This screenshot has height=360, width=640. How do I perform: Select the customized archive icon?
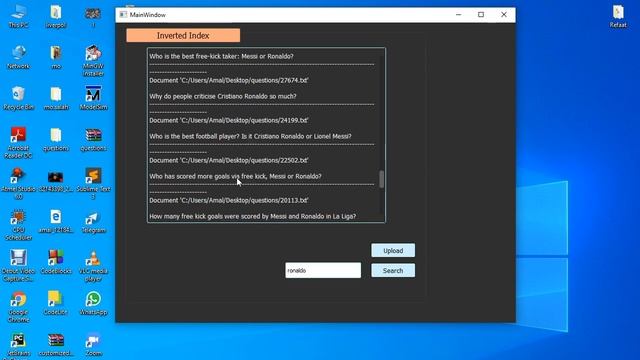(56, 345)
